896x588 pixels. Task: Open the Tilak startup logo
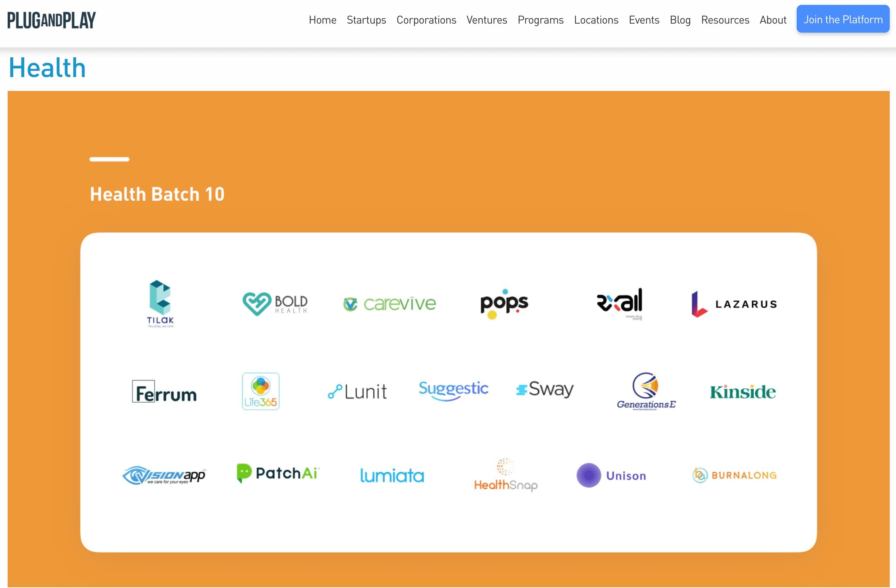point(160,304)
